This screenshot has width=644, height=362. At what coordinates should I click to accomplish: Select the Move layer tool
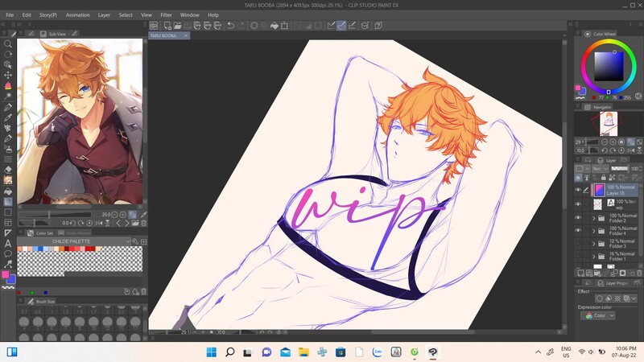click(8, 75)
